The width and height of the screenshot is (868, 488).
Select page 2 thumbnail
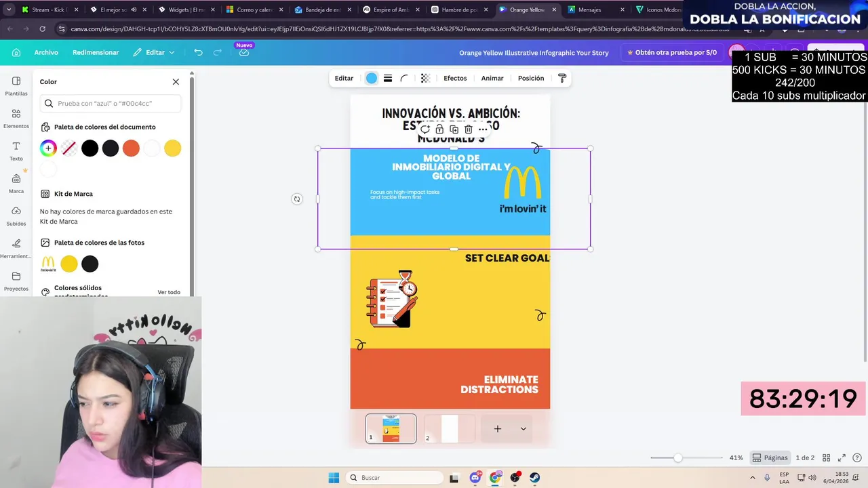click(450, 428)
